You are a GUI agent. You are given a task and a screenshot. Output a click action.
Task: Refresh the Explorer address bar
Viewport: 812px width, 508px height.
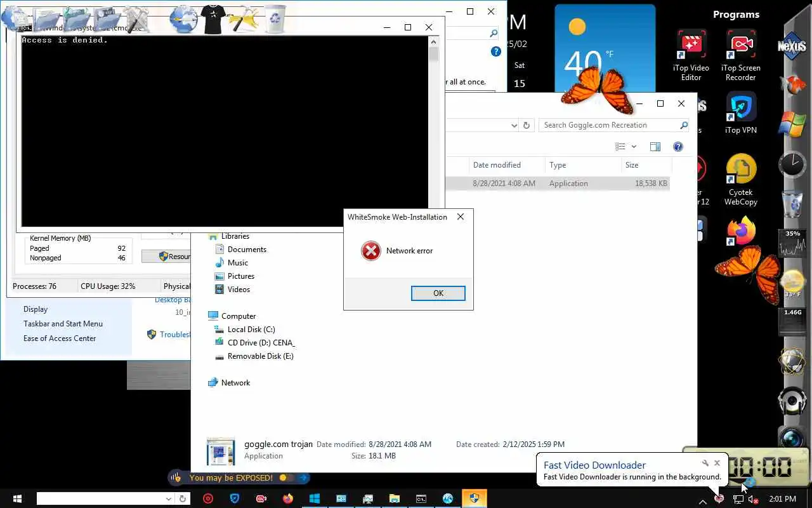(x=526, y=125)
